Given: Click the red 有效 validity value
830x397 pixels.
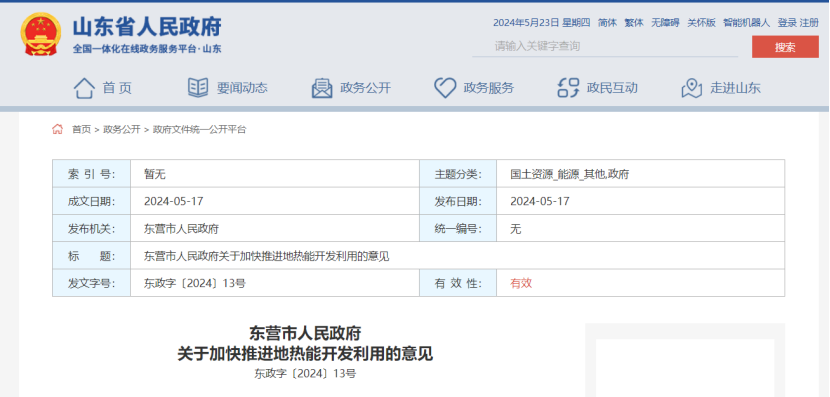Looking at the screenshot, I should pyautogui.click(x=521, y=283).
